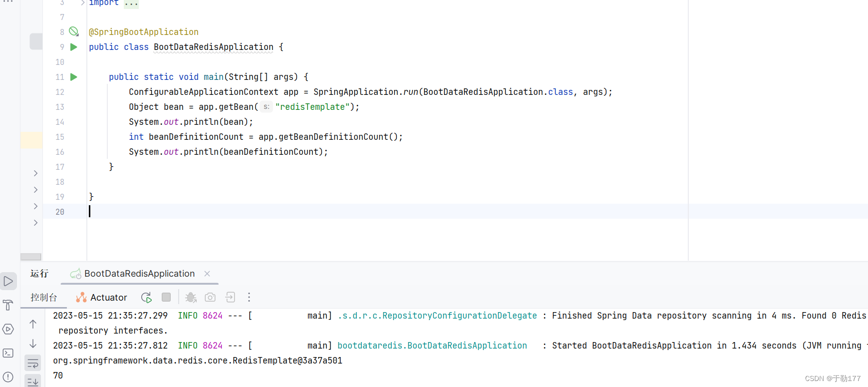Click the s: parameter hint

pyautogui.click(x=267, y=107)
